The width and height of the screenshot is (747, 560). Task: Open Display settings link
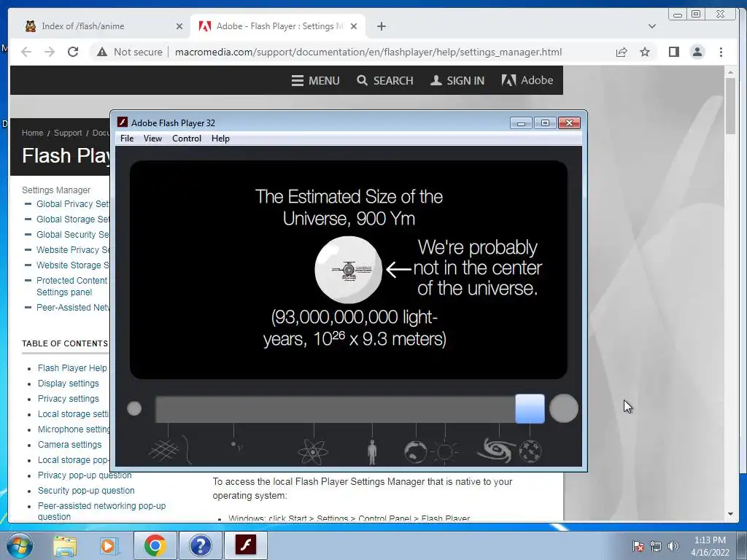tap(69, 384)
